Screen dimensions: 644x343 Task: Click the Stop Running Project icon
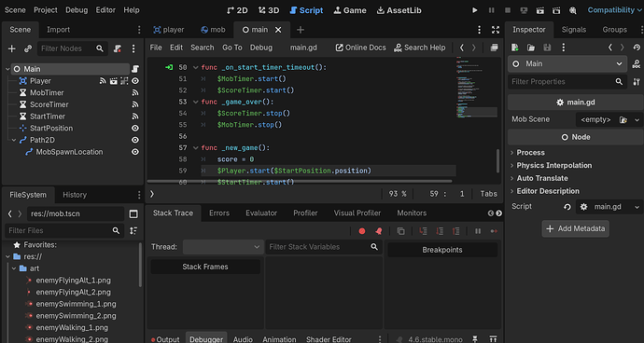[508, 10]
